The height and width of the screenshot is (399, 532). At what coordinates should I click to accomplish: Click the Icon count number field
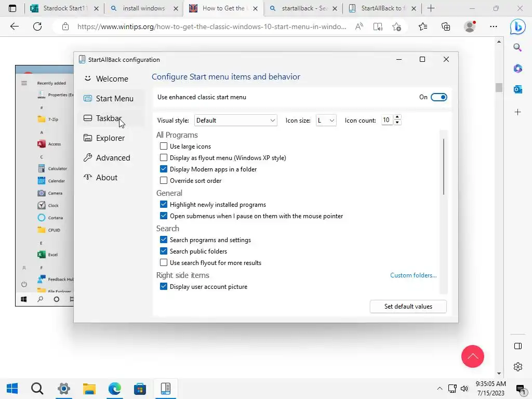[x=387, y=120]
